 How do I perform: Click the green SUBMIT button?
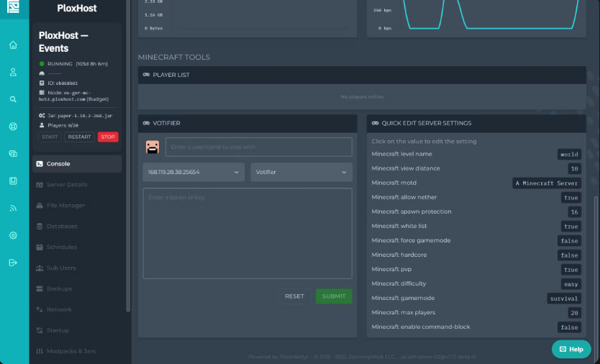pos(334,296)
